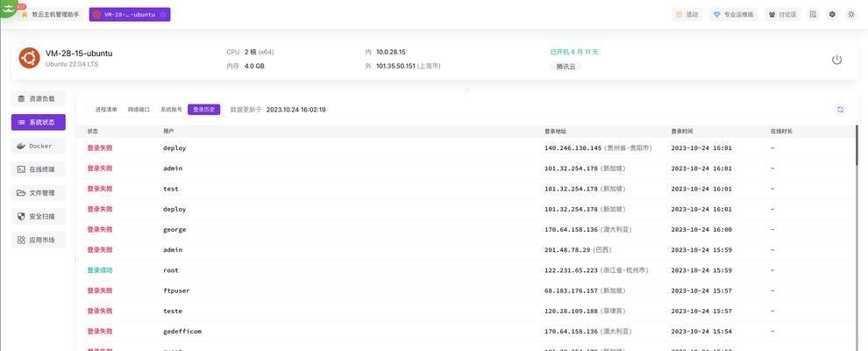Open the 讨论区 forum button
Screen dimensions: 868x351
(783, 15)
